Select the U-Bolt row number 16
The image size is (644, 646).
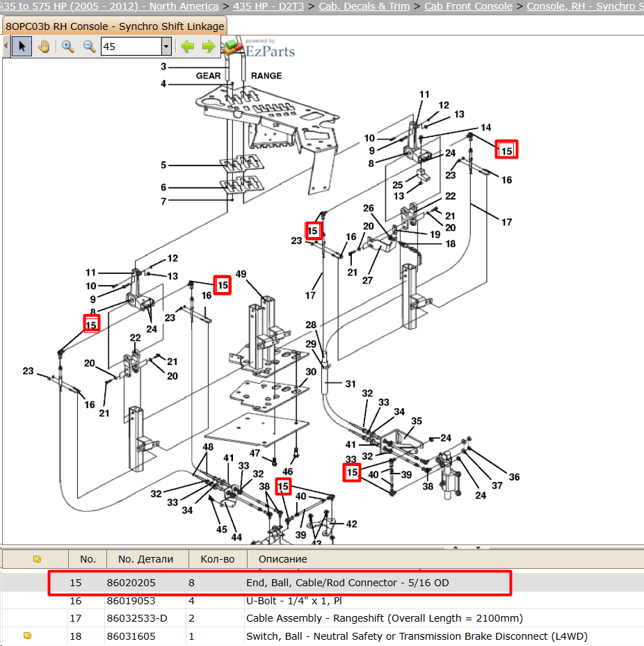322,601
